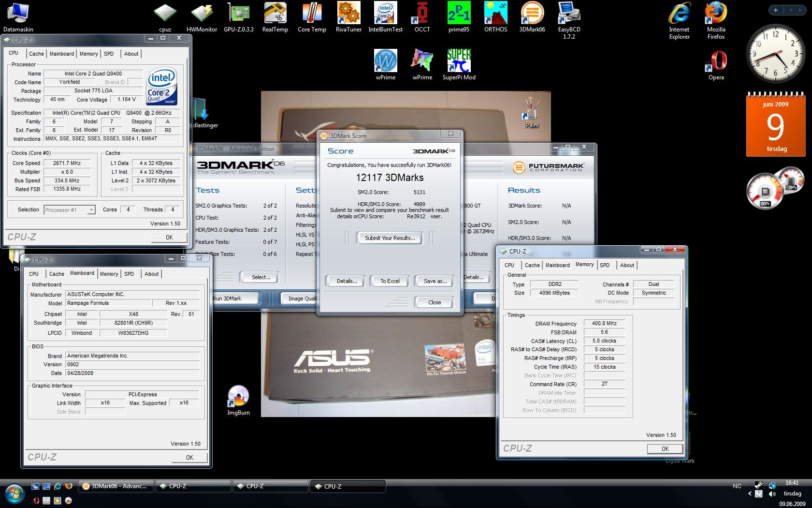The width and height of the screenshot is (812, 508).
Task: Switch to CPU tab in Mainboard CPU-Z window
Action: click(x=34, y=274)
